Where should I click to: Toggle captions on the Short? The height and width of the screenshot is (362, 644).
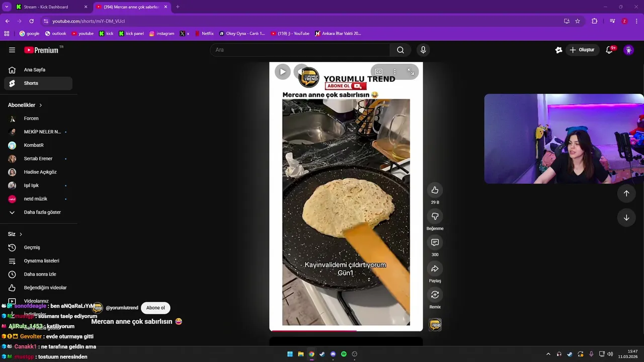pos(379,72)
